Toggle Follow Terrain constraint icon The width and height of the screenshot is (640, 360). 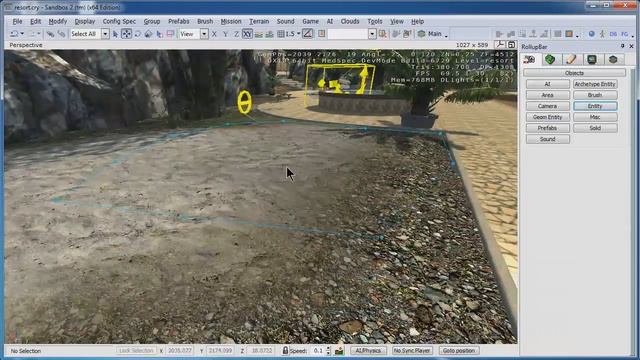pos(258,34)
